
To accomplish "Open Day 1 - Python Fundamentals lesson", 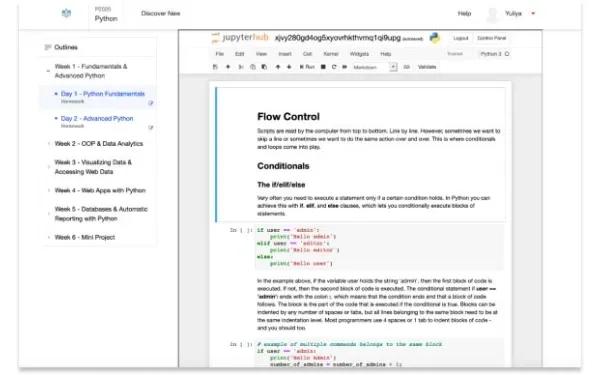I will (x=103, y=94).
